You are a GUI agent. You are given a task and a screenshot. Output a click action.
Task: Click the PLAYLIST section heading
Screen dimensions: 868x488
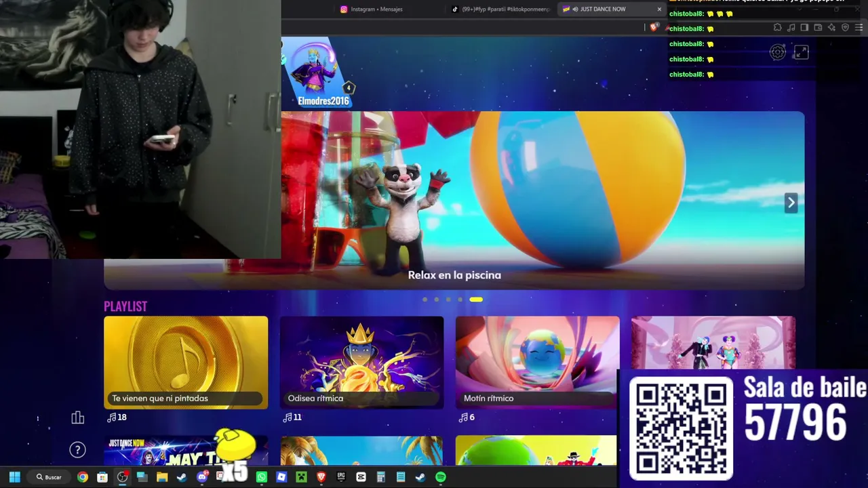click(125, 306)
